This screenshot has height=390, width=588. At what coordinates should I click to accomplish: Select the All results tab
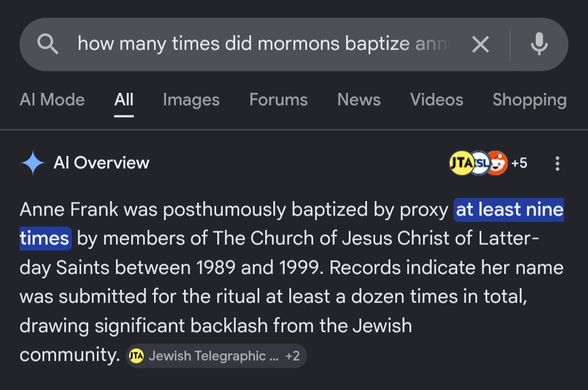124,100
